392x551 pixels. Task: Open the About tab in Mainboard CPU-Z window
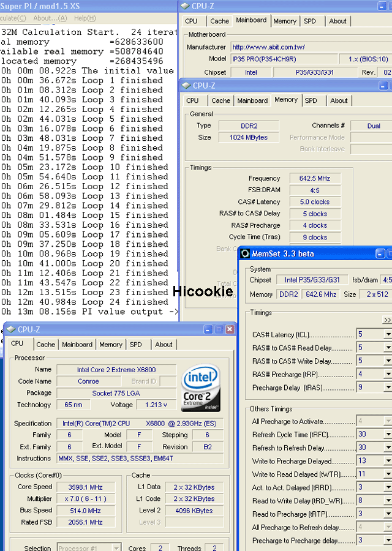(338, 21)
